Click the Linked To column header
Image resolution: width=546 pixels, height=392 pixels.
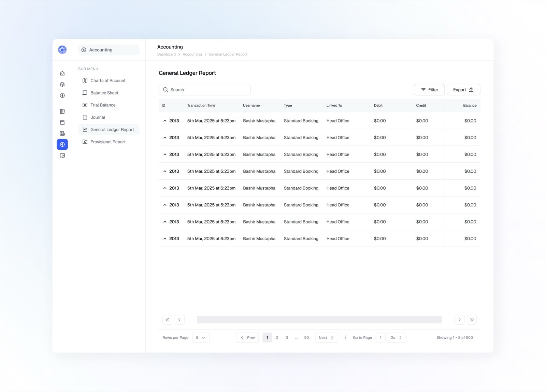tap(334, 105)
